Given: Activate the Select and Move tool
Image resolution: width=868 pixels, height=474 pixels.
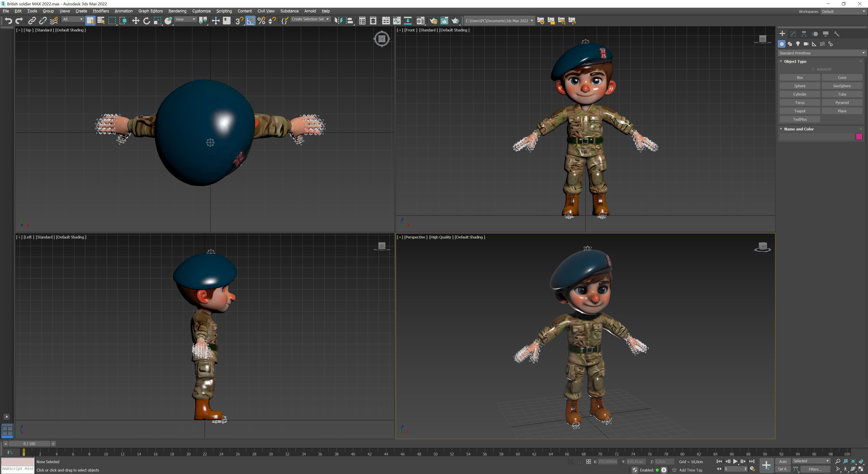Looking at the screenshot, I should pos(135,21).
